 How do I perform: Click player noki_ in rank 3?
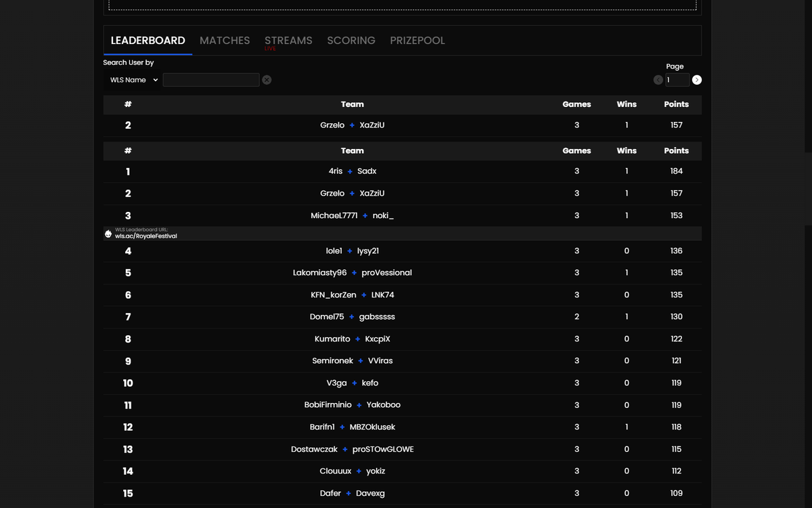pos(383,215)
